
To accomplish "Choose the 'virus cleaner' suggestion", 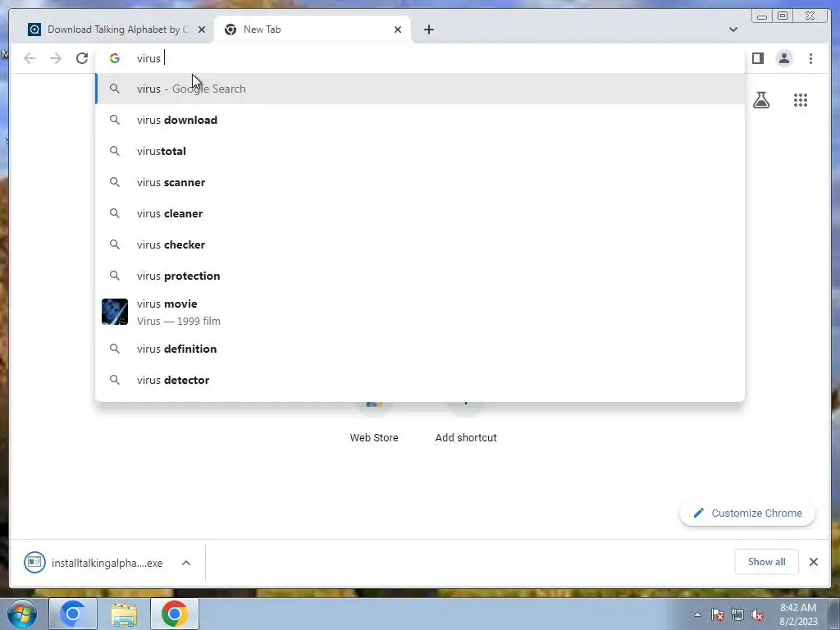I will (x=420, y=213).
